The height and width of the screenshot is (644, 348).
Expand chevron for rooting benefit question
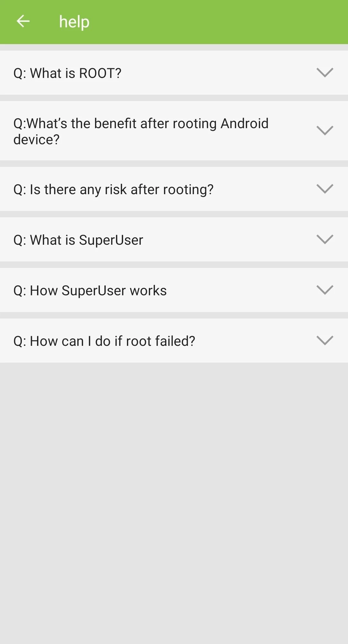point(324,130)
